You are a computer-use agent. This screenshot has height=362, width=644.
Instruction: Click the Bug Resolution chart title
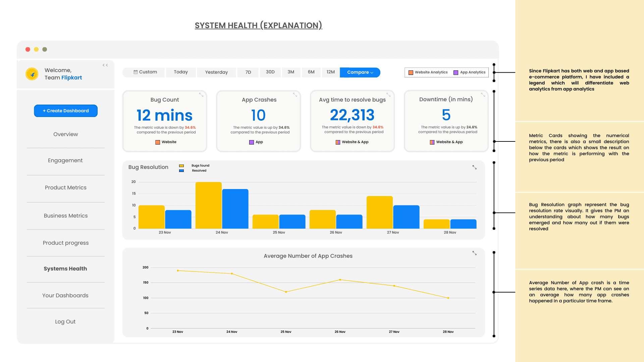pos(148,167)
